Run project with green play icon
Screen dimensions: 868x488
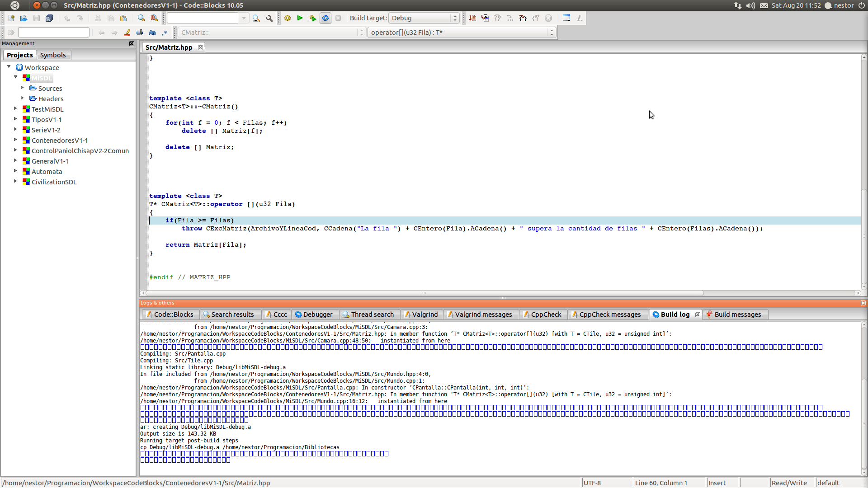point(300,18)
